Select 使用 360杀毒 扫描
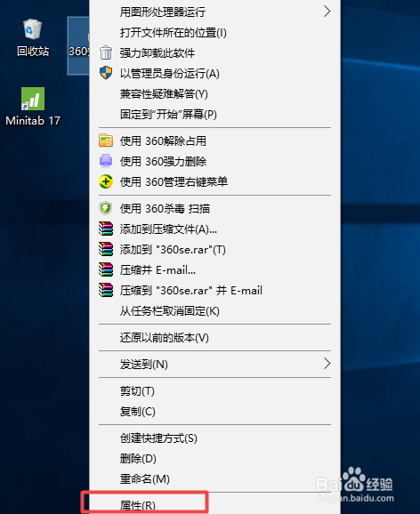This screenshot has width=420, height=514. (x=215, y=208)
